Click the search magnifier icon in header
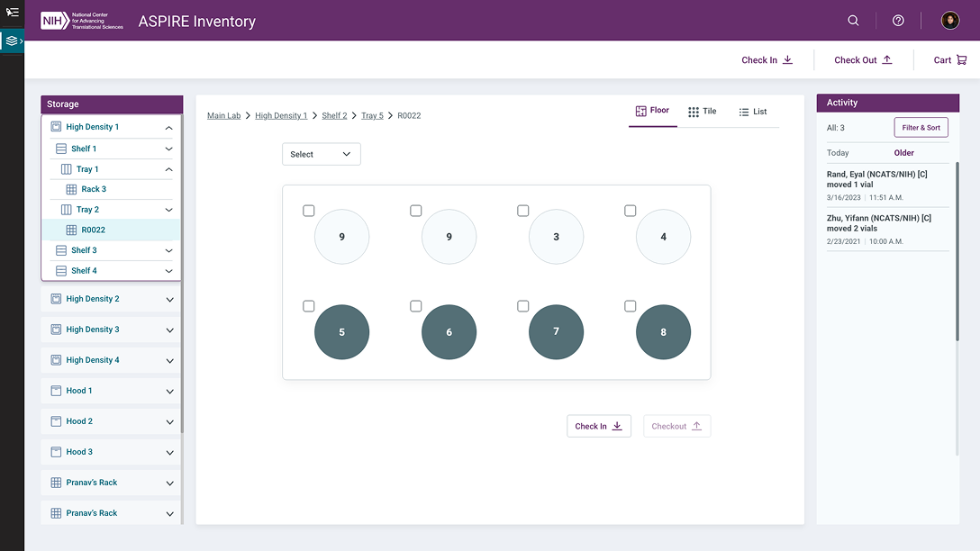The image size is (980, 551). [854, 21]
